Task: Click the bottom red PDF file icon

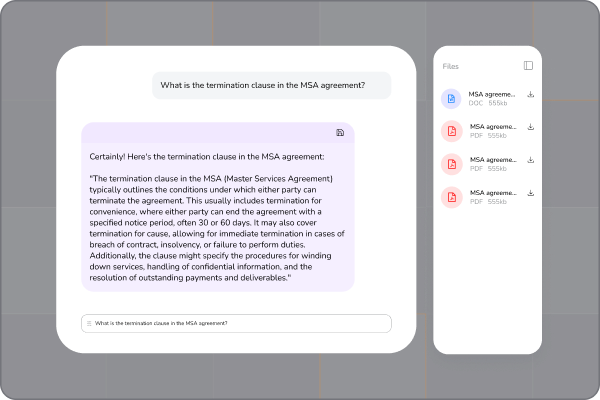Action: 451,196
